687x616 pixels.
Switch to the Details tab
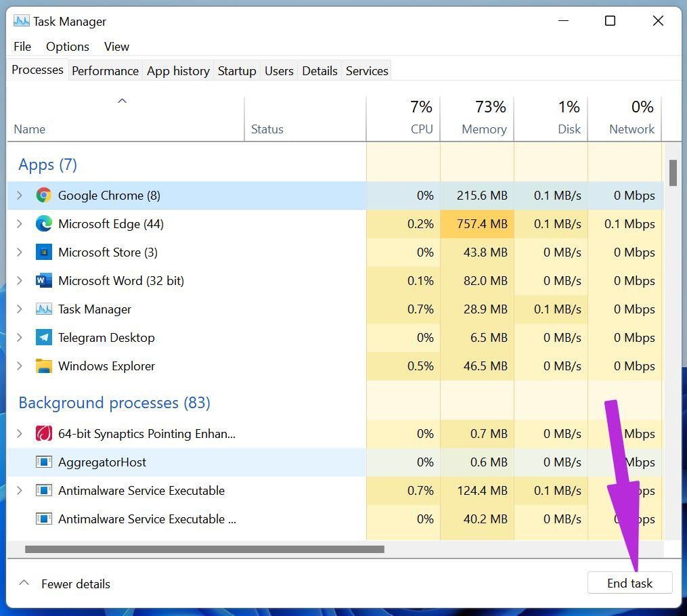(320, 71)
